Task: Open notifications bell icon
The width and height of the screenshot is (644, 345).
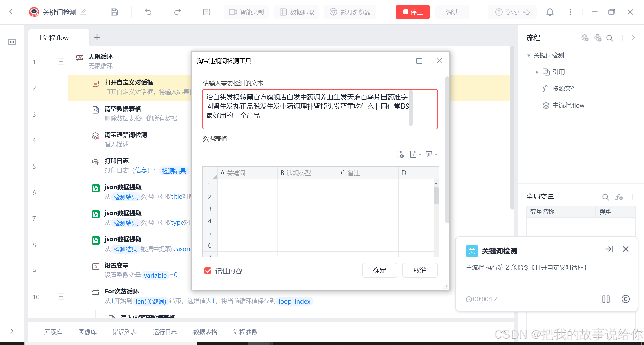Action: pyautogui.click(x=550, y=12)
